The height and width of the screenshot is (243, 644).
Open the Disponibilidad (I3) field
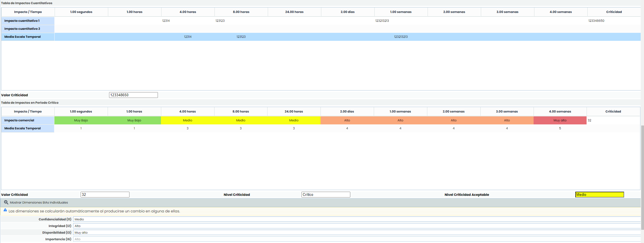click(357, 233)
